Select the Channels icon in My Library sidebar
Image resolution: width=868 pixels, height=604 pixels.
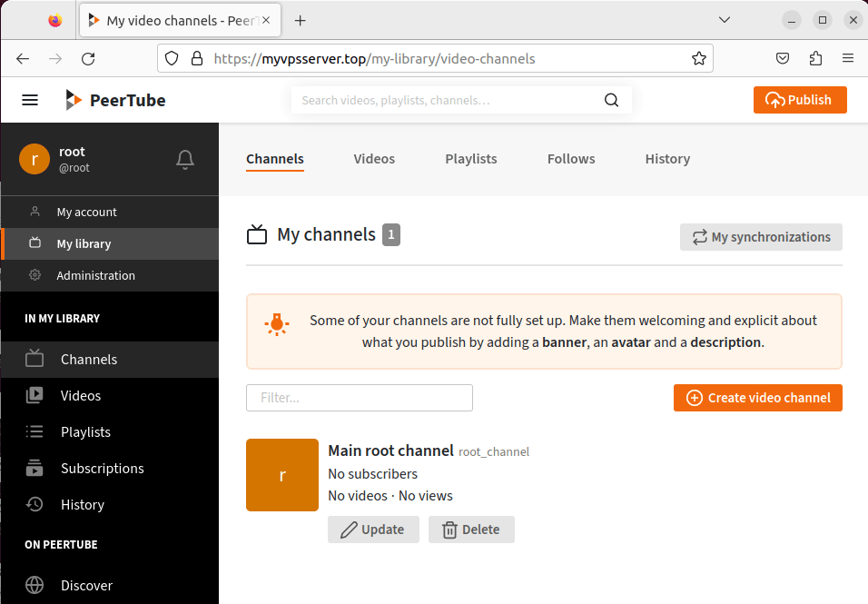35,359
